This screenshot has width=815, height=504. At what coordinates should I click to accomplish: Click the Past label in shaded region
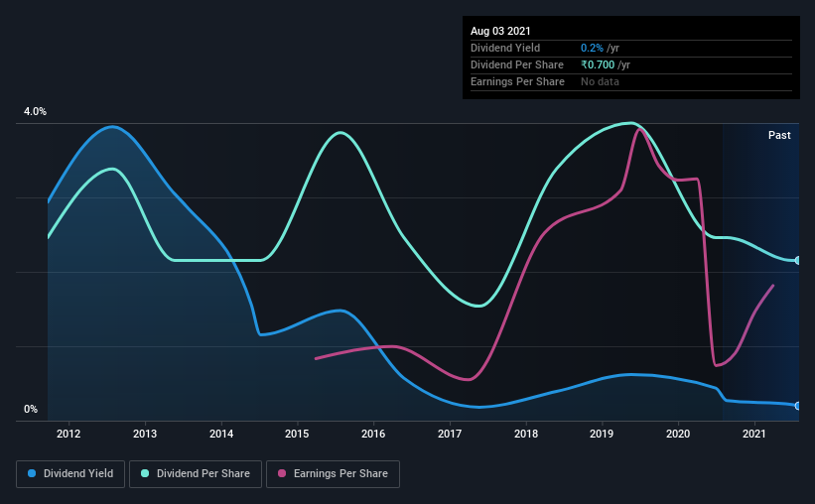779,135
